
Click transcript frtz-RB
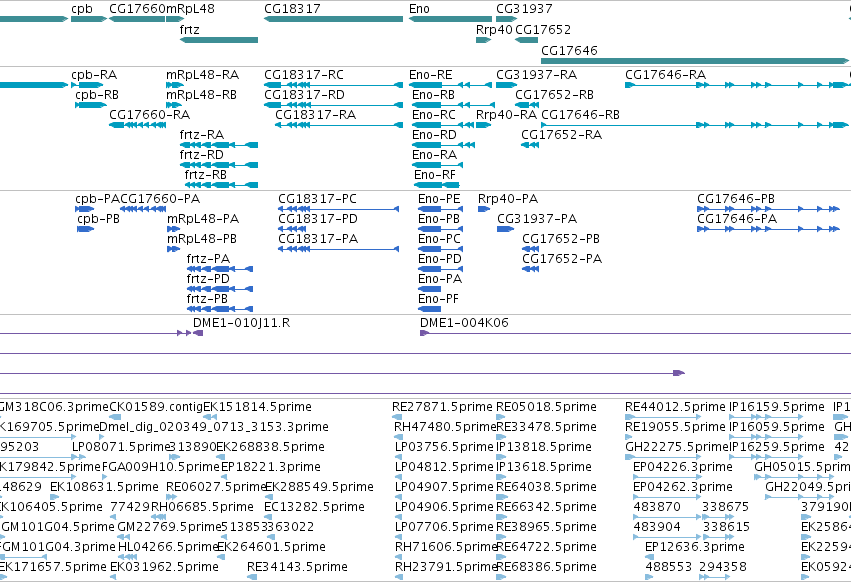point(221,185)
